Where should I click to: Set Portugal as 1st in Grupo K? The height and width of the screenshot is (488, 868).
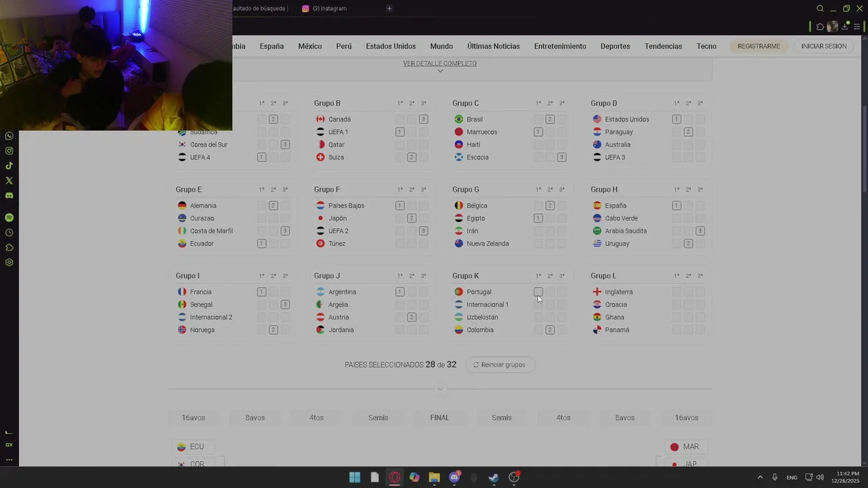pyautogui.click(x=538, y=292)
